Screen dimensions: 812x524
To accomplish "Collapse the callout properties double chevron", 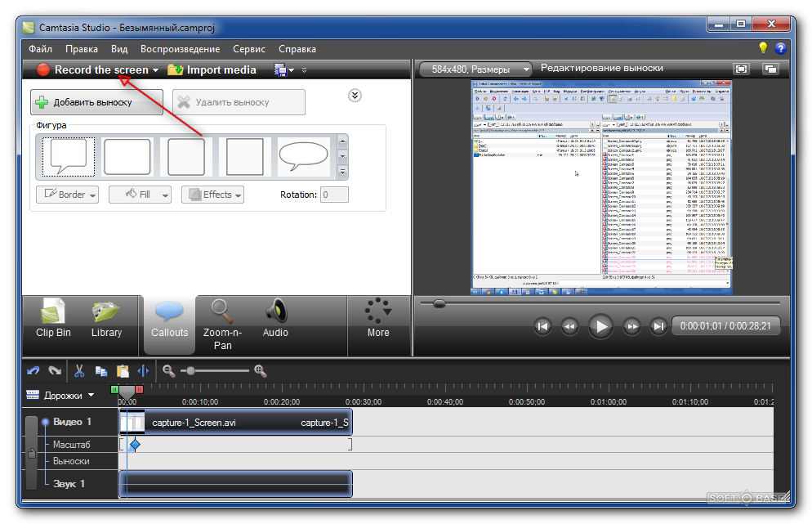I will [x=355, y=96].
